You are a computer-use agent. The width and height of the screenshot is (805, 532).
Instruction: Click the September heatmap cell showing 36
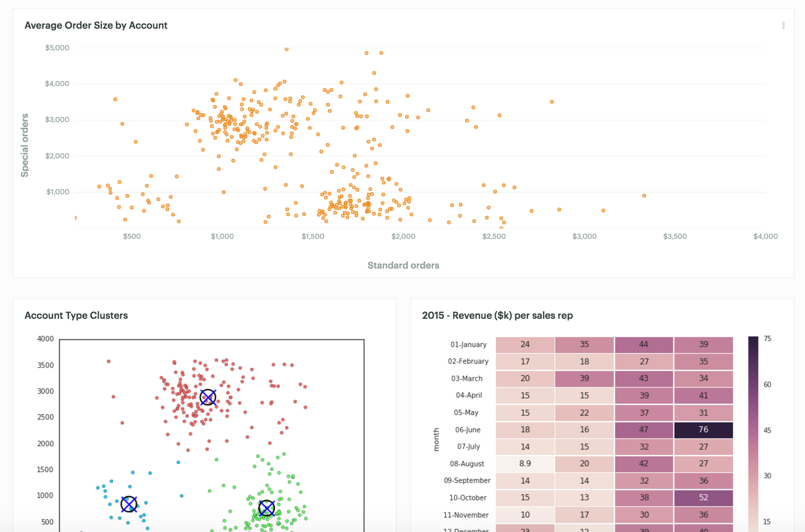point(703,481)
